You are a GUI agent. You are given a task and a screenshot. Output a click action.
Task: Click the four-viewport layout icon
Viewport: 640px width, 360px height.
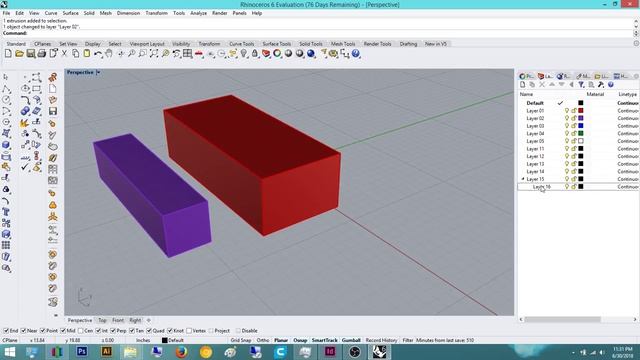pos(187,53)
